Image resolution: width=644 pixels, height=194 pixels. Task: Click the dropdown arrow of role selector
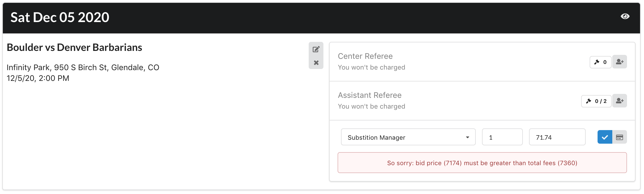[x=467, y=137]
